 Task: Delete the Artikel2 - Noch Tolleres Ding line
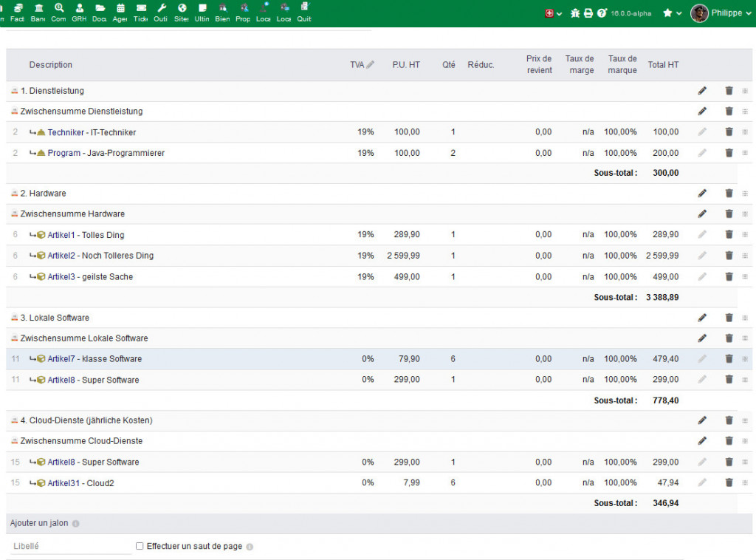point(729,256)
